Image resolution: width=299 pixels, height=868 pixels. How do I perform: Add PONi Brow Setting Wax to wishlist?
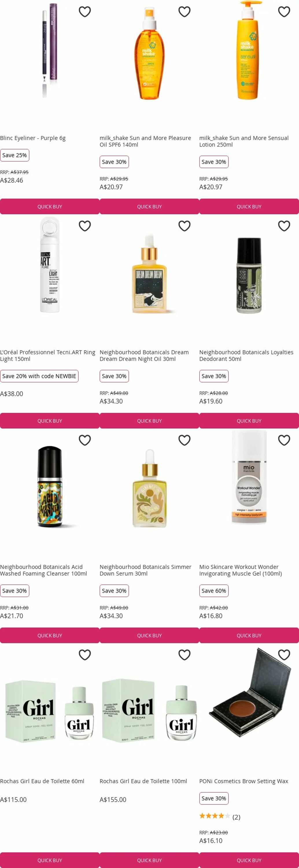(x=284, y=655)
